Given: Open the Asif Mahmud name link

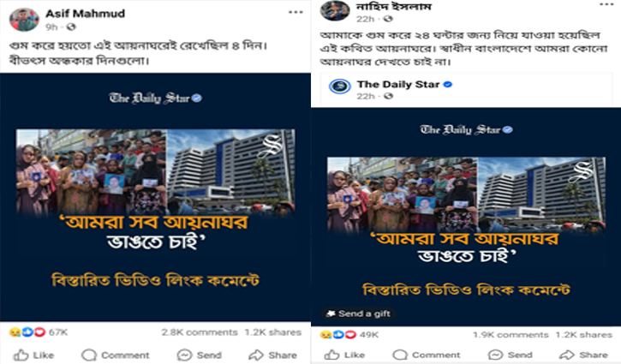Looking at the screenshot, I should pyautogui.click(x=85, y=14).
